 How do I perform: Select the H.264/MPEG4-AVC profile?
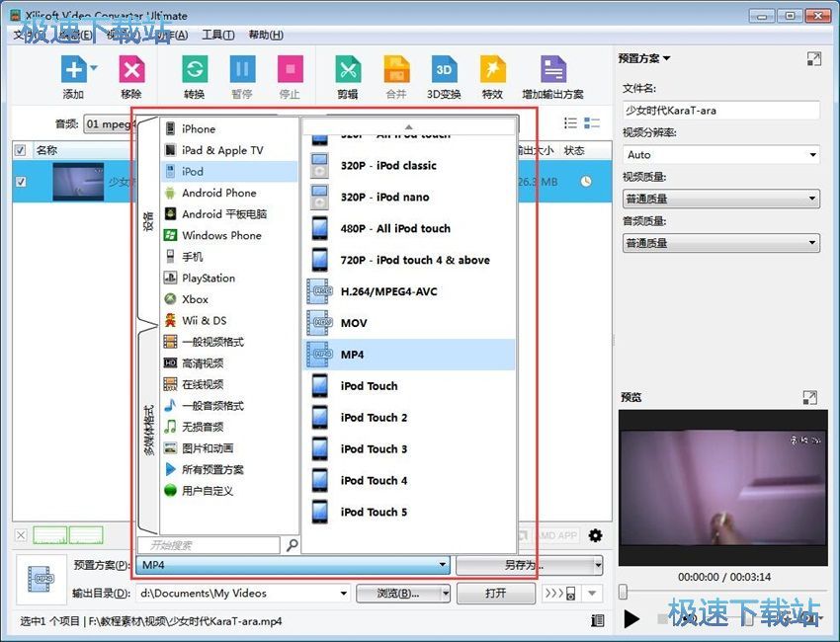point(409,291)
